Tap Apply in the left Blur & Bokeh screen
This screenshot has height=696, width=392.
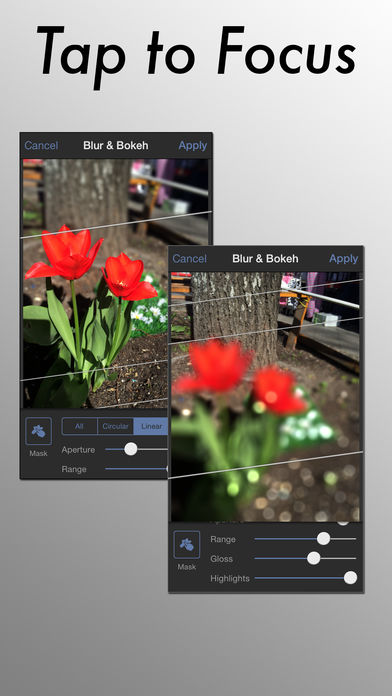coord(193,146)
